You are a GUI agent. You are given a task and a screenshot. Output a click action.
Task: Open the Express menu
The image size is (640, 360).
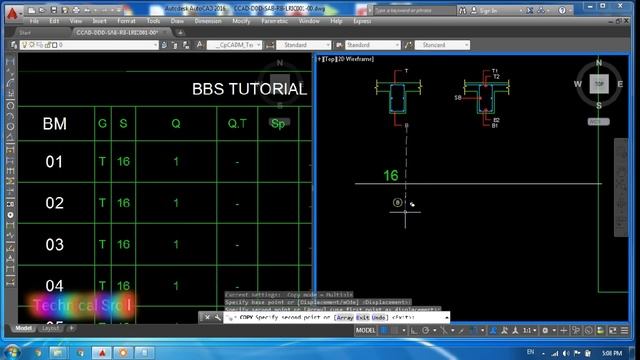tap(362, 21)
